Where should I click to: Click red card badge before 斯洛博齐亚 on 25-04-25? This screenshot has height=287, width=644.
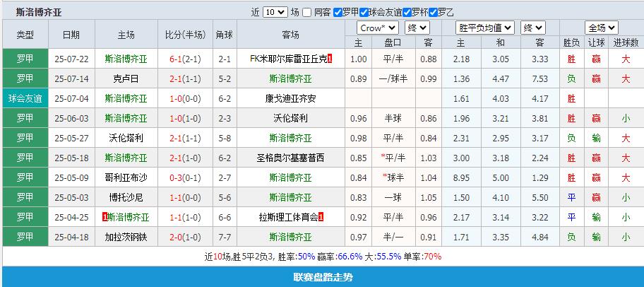coord(105,218)
